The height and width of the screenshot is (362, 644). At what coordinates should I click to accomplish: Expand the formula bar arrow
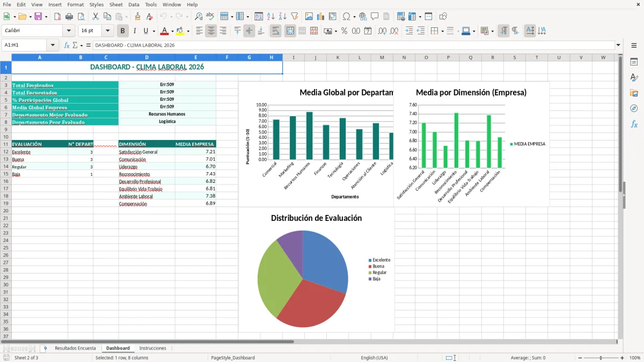[618, 45]
